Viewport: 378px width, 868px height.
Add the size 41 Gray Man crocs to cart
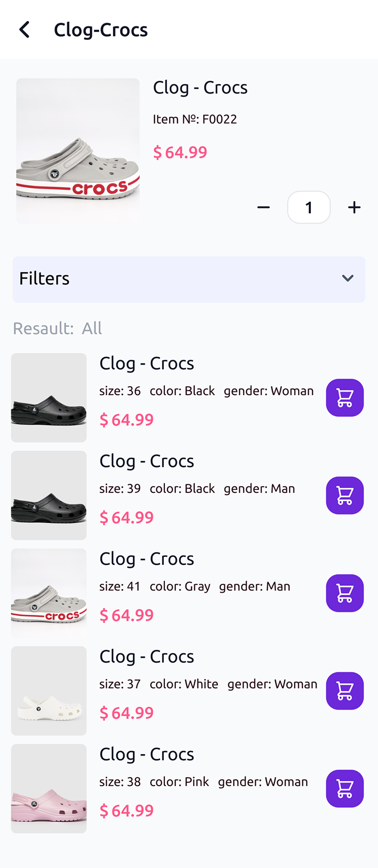[344, 593]
